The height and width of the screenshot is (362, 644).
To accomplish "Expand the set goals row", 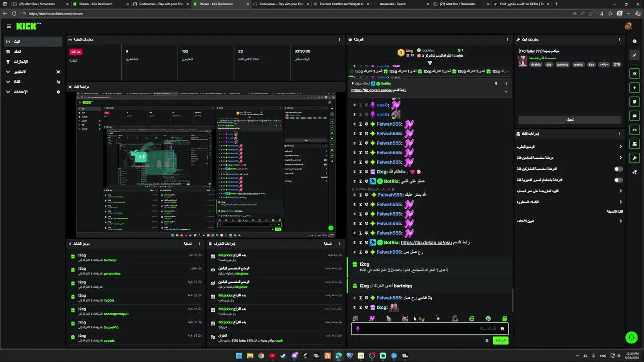I will [569, 221].
